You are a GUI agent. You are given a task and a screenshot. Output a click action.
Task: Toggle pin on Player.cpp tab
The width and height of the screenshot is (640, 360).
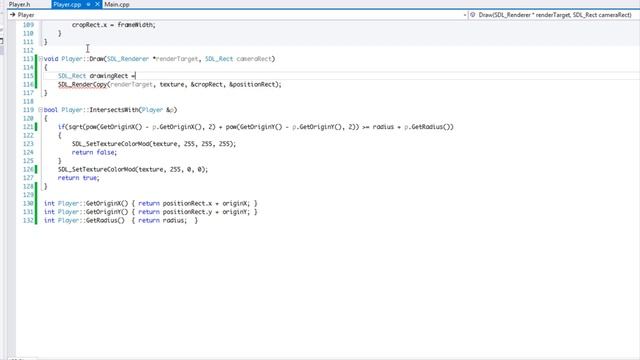[x=88, y=4]
